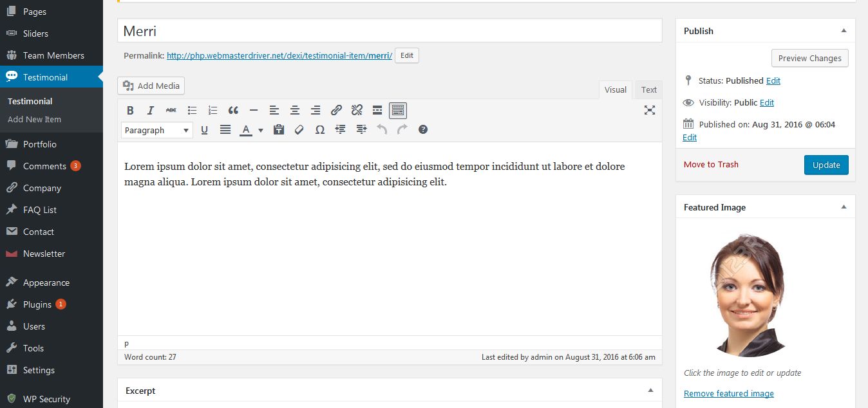Insert a bulleted list
The height and width of the screenshot is (408, 868).
192,110
